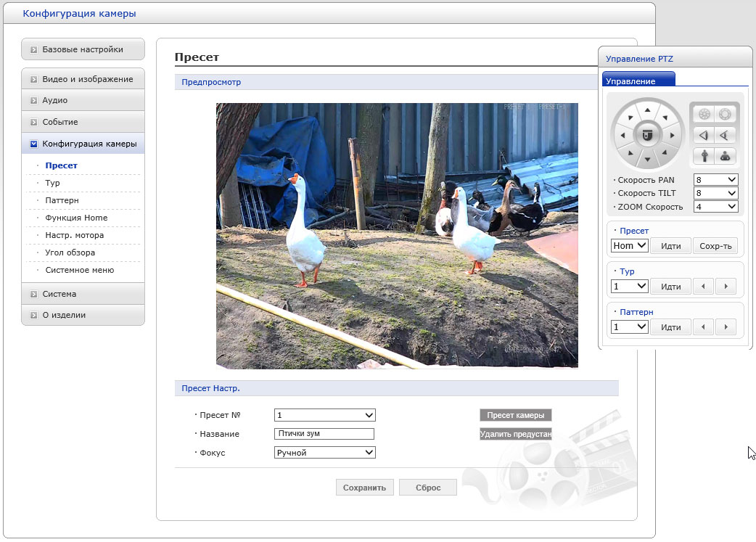This screenshot has width=756, height=542.
Task: Open the Фокус dropdown set to Ручной
Action: click(x=324, y=453)
